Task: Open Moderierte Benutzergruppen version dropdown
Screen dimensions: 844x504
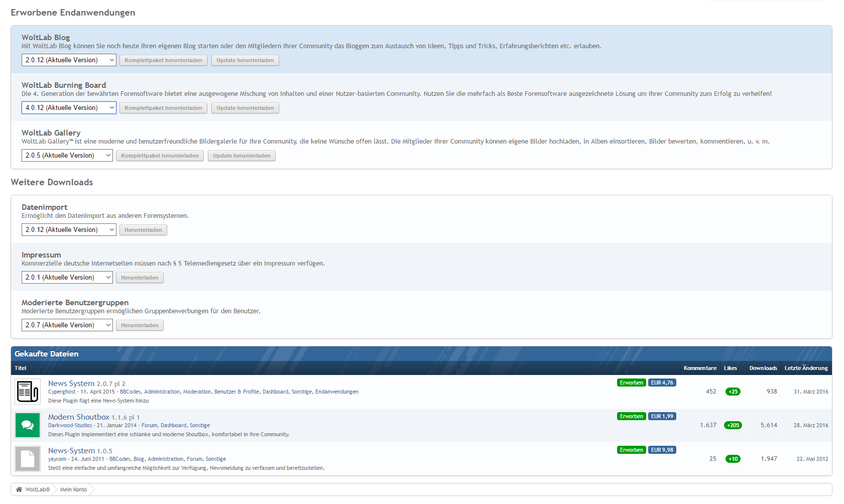Action: (x=67, y=325)
